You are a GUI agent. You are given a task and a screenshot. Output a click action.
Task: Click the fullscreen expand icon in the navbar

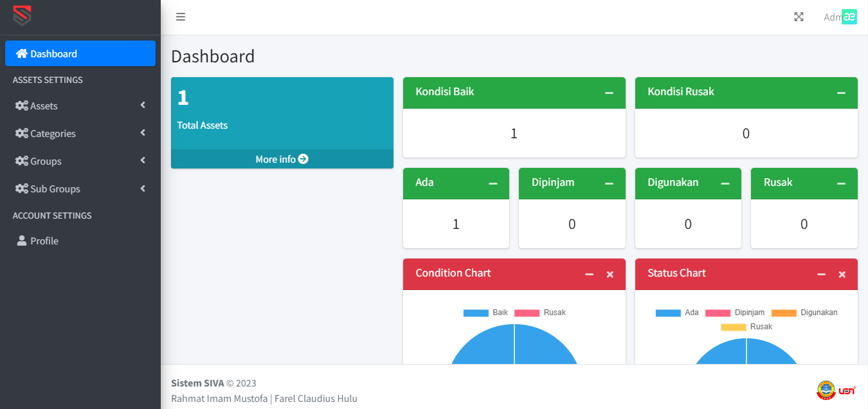point(799,17)
